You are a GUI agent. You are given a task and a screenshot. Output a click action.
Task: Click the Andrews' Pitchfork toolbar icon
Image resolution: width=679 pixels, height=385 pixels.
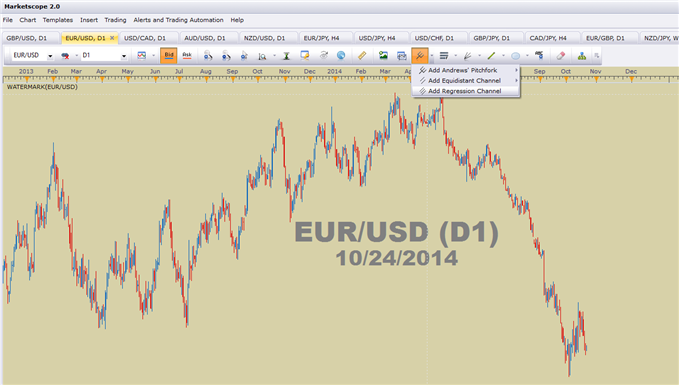pos(420,55)
